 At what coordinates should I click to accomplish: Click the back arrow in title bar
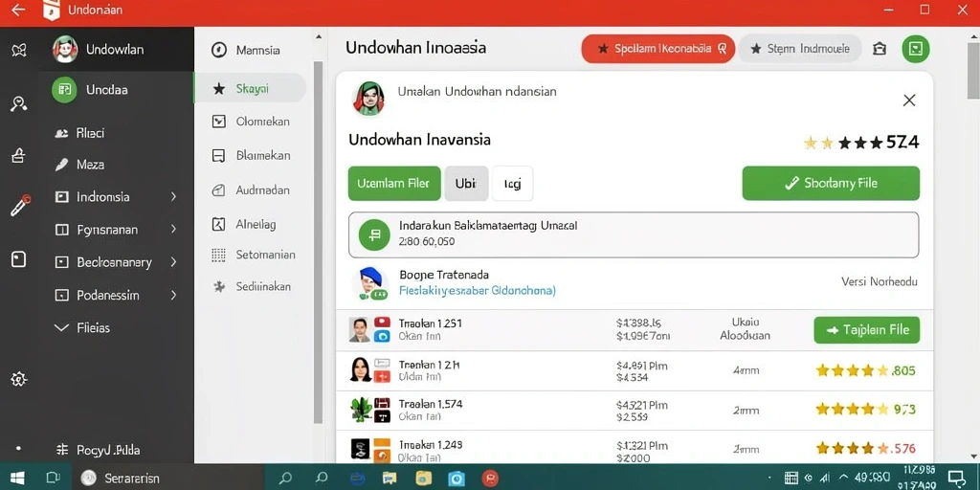pos(19,10)
